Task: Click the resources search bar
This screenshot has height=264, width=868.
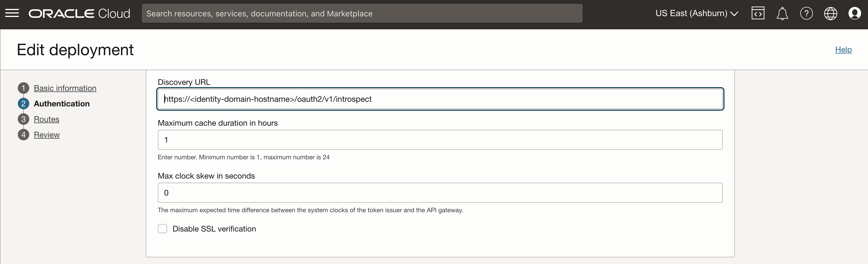Action: coord(362,13)
